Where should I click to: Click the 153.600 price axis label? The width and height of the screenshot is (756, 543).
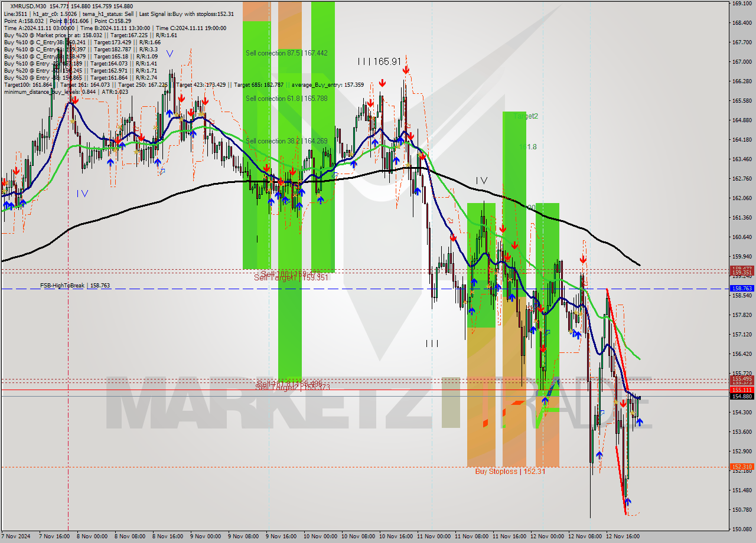[x=742, y=432]
